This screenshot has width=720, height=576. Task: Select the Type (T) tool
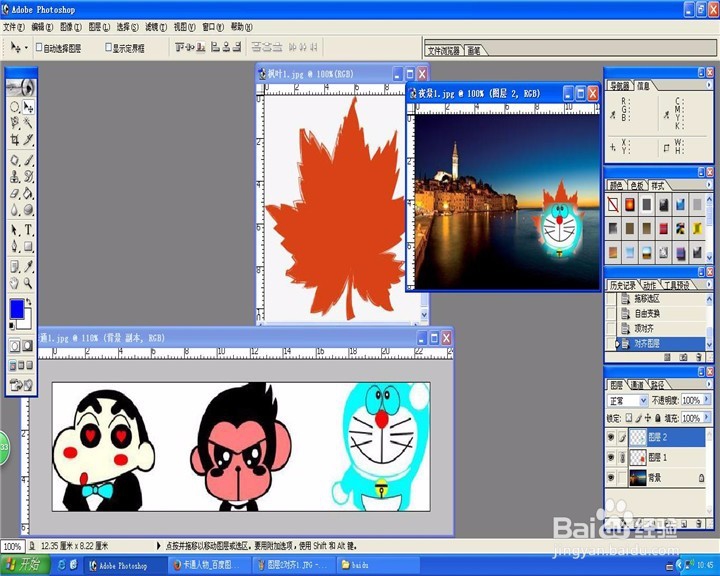(28, 230)
